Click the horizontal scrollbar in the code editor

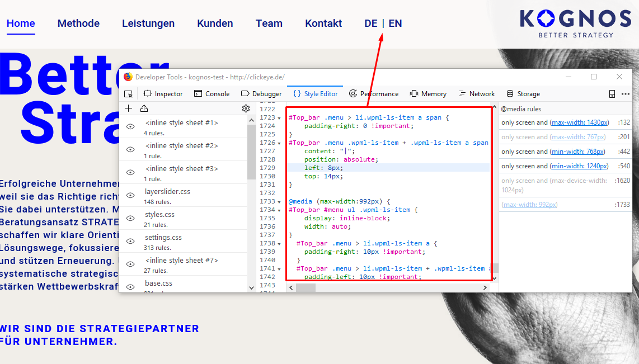[306, 287]
